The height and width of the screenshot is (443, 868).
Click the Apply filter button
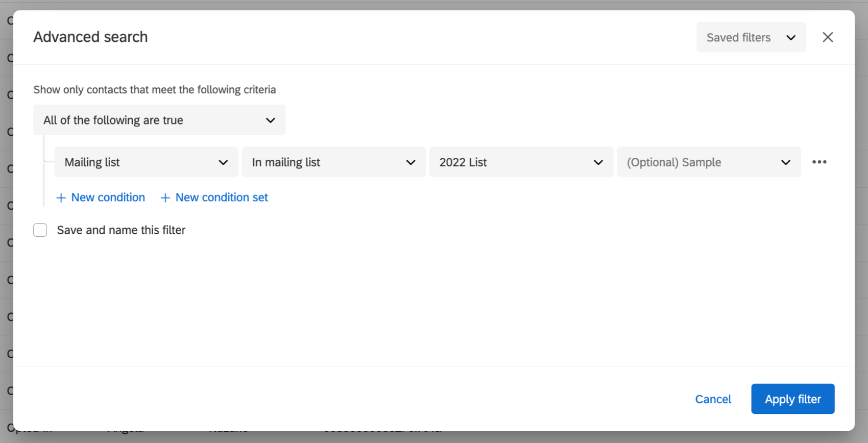[792, 399]
